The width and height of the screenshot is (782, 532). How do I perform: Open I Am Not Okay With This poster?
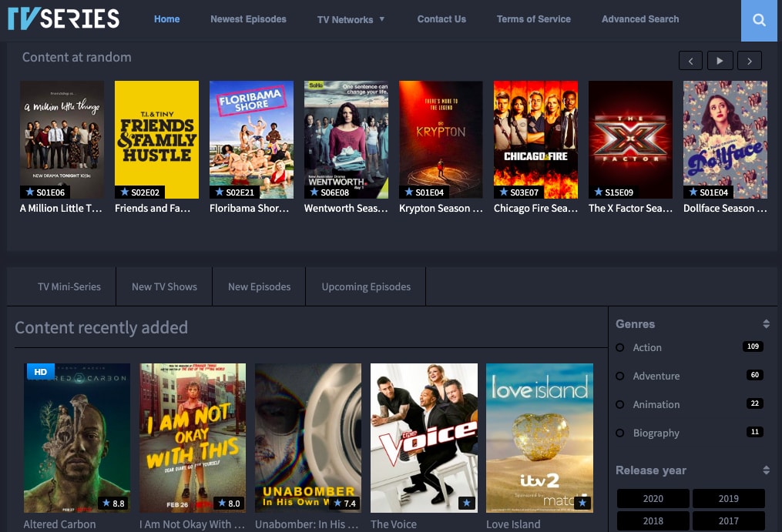(x=193, y=438)
